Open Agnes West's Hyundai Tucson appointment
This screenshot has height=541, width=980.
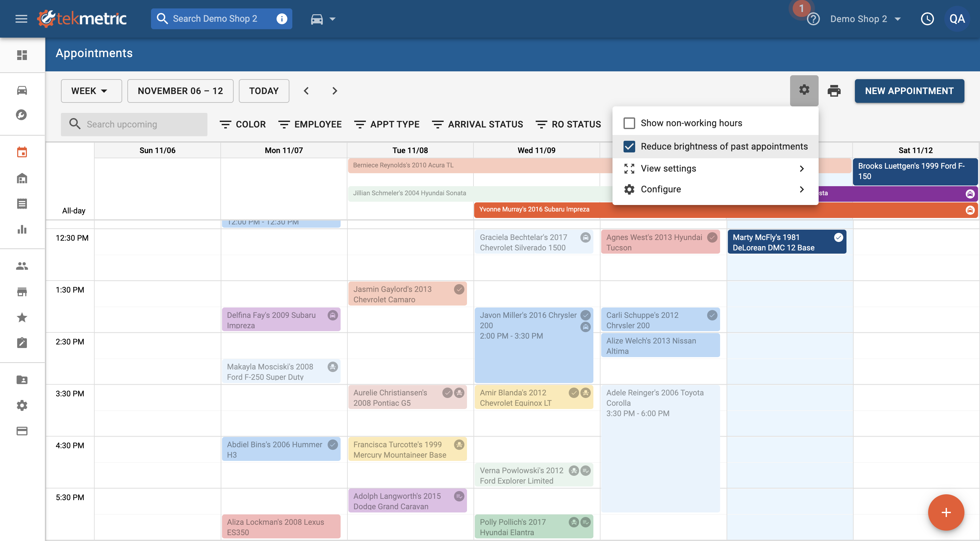[x=660, y=242]
